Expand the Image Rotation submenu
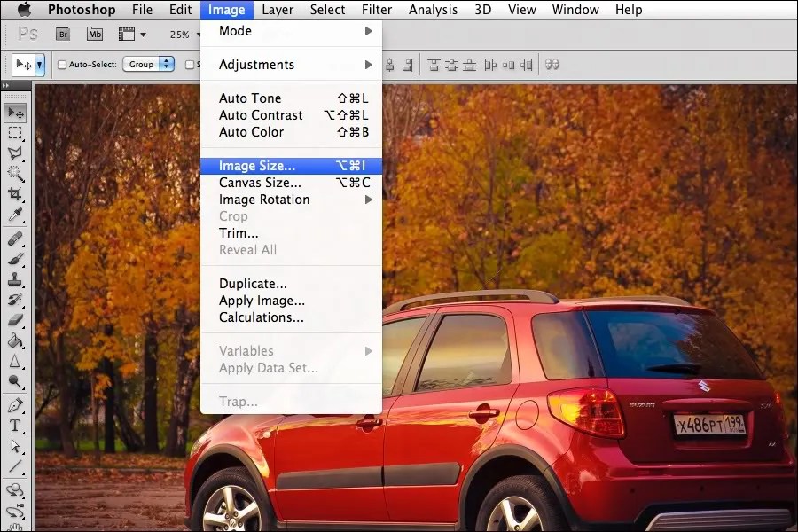The height and width of the screenshot is (532, 798). 291,199
